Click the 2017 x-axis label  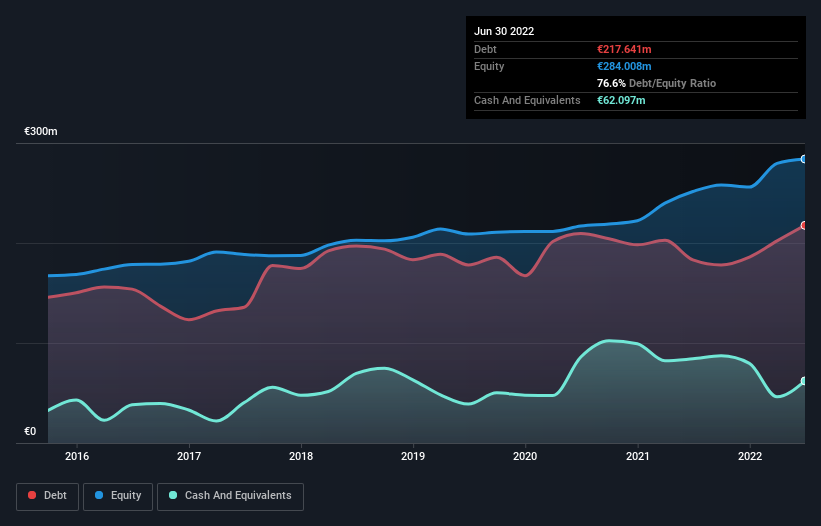tap(189, 456)
